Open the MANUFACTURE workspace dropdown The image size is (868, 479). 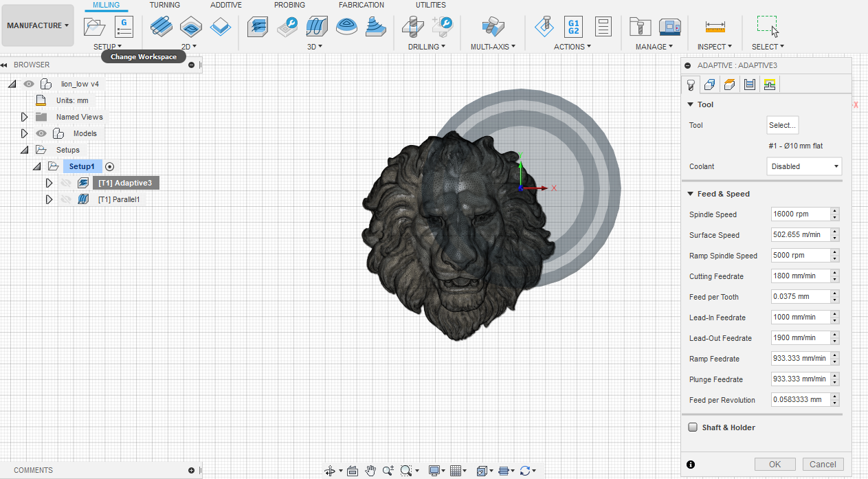click(38, 26)
